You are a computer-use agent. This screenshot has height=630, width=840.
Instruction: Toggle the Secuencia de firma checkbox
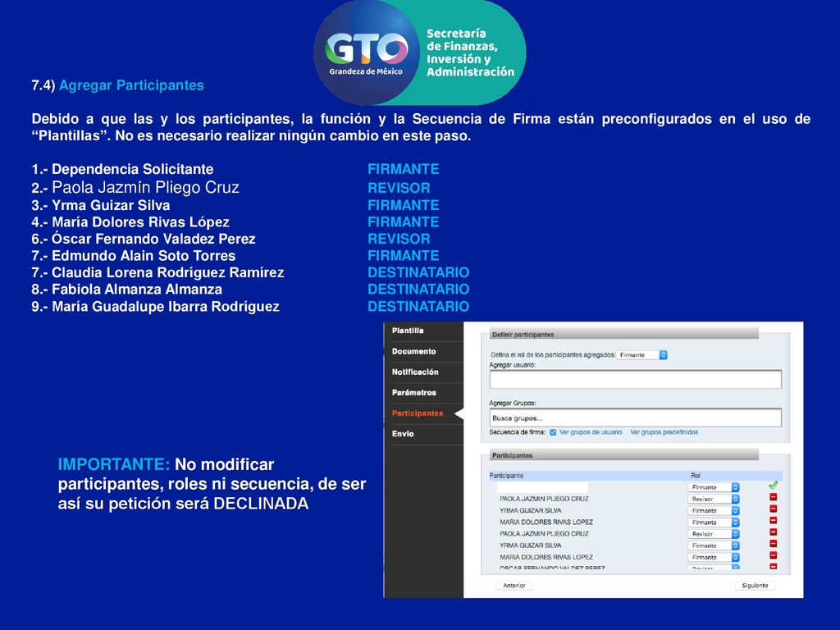click(553, 432)
